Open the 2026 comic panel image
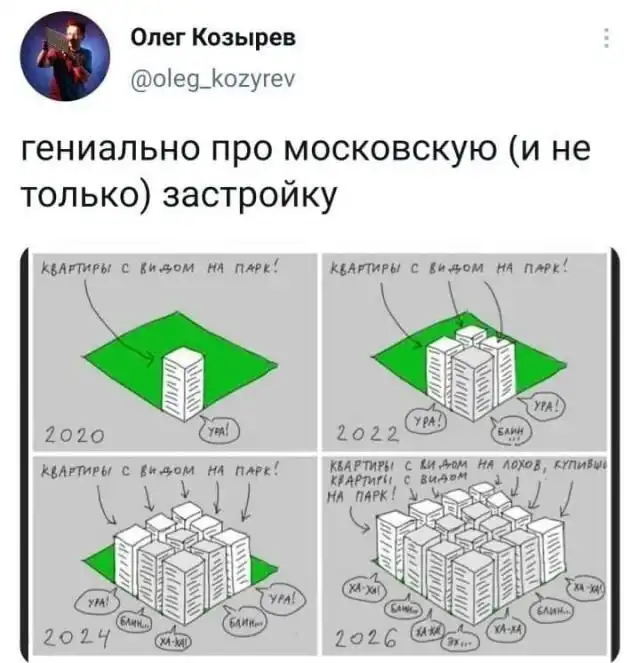Image resolution: width=640 pixels, height=663 pixels. coord(464,555)
